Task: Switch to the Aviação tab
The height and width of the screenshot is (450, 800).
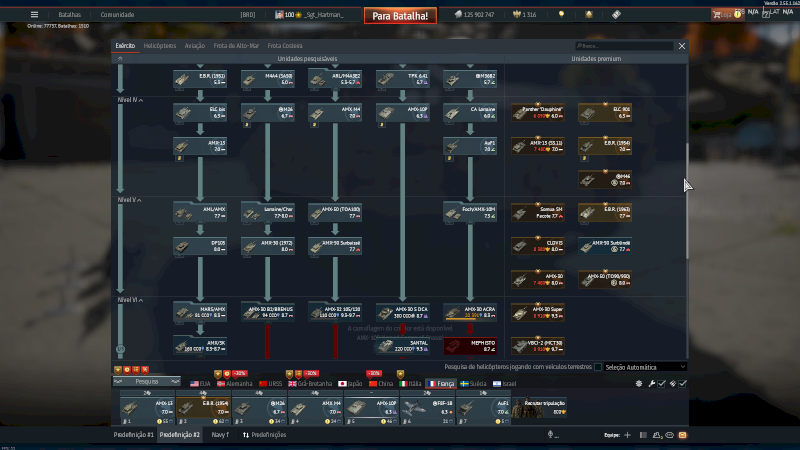Action: [x=194, y=46]
